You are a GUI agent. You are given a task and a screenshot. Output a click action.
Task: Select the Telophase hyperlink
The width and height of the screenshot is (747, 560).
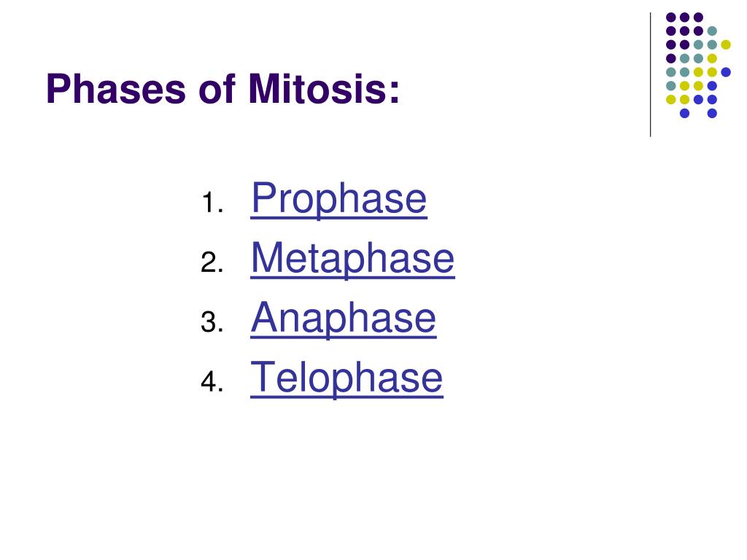pyautogui.click(x=347, y=378)
